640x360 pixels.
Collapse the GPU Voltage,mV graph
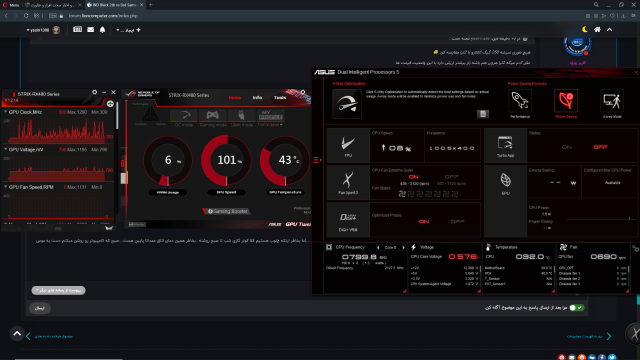pos(6,149)
